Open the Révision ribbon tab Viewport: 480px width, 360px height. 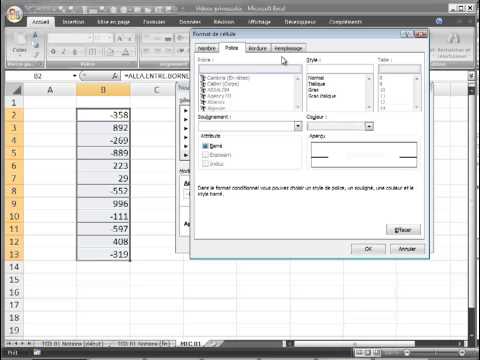(x=224, y=22)
